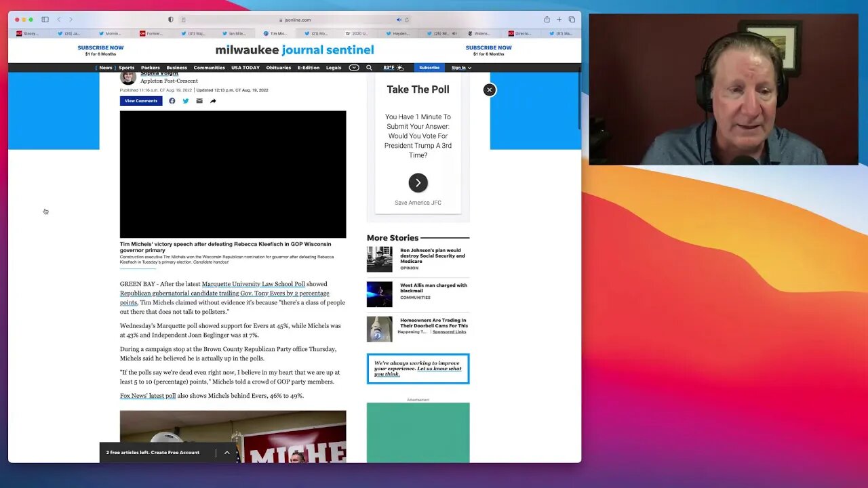
Task: Click the blue Subscribe button in nav bar
Action: point(429,68)
